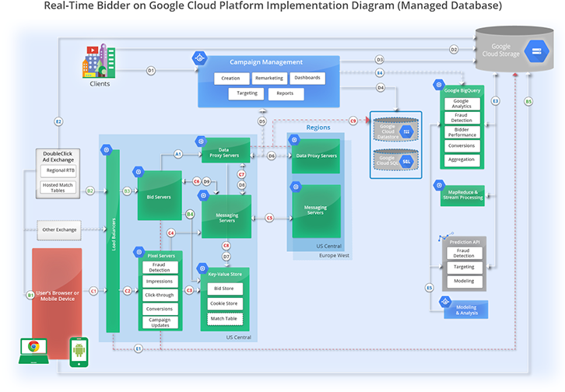This screenshot has width=565, height=392.
Task: Click the Impressions box in Pixel Servers
Action: [160, 282]
